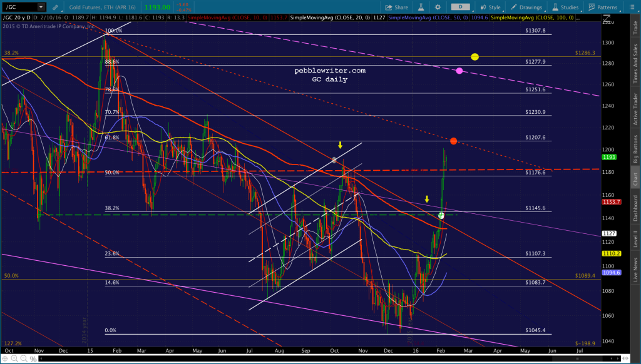Image resolution: width=641 pixels, height=364 pixels.
Task: Switch to the Trade side tab
Action: click(x=636, y=28)
